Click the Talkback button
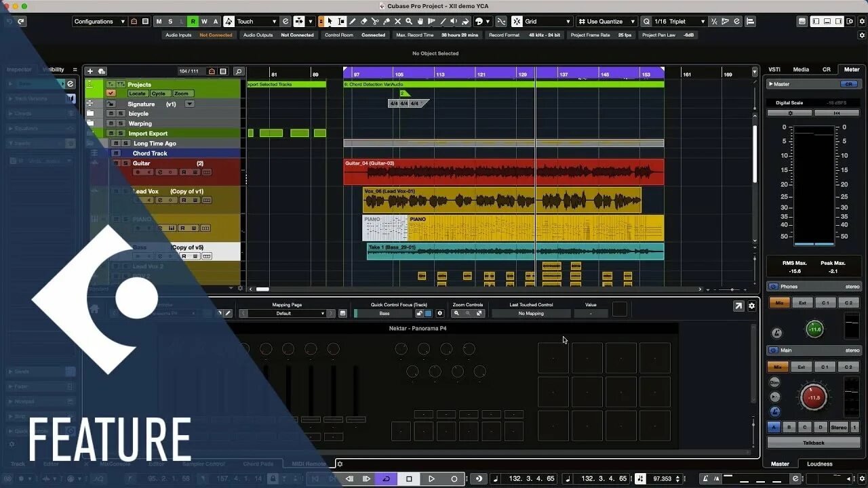The height and width of the screenshot is (488, 868). [x=813, y=443]
